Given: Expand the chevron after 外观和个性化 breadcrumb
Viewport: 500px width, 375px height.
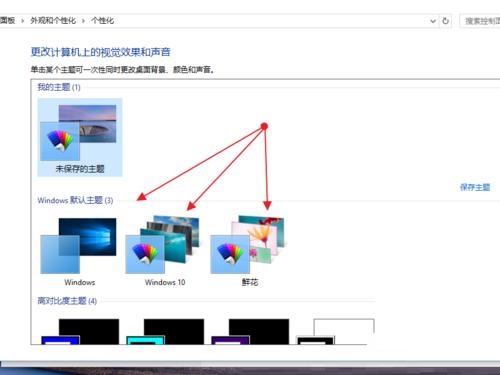Looking at the screenshot, I should pos(83,21).
